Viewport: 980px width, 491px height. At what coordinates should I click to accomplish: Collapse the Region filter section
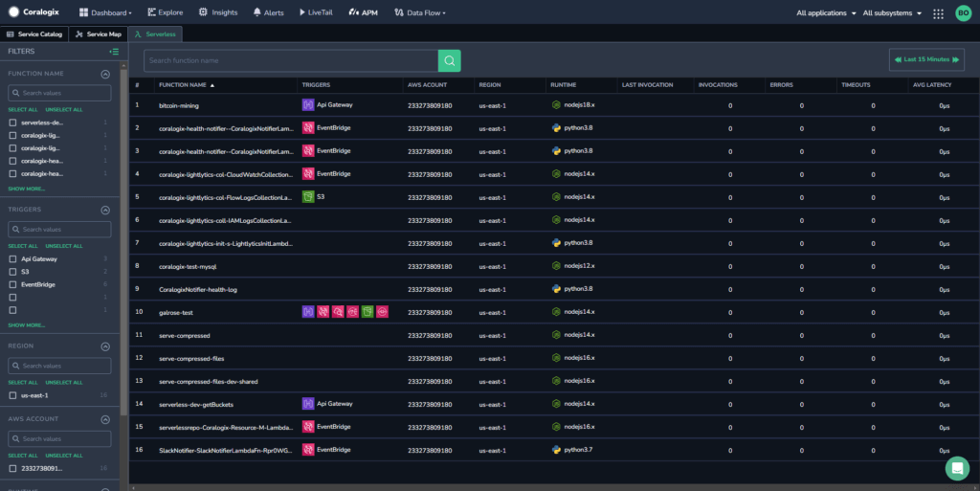point(105,346)
